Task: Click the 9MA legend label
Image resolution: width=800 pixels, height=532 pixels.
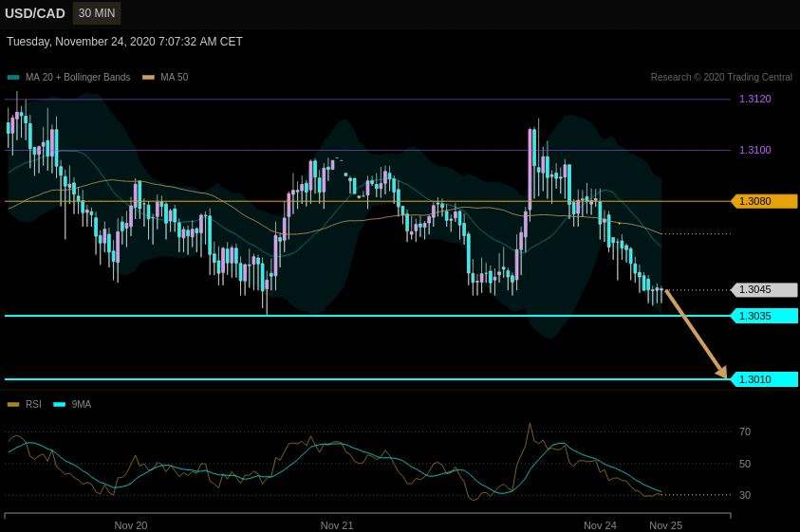Action: click(x=81, y=405)
